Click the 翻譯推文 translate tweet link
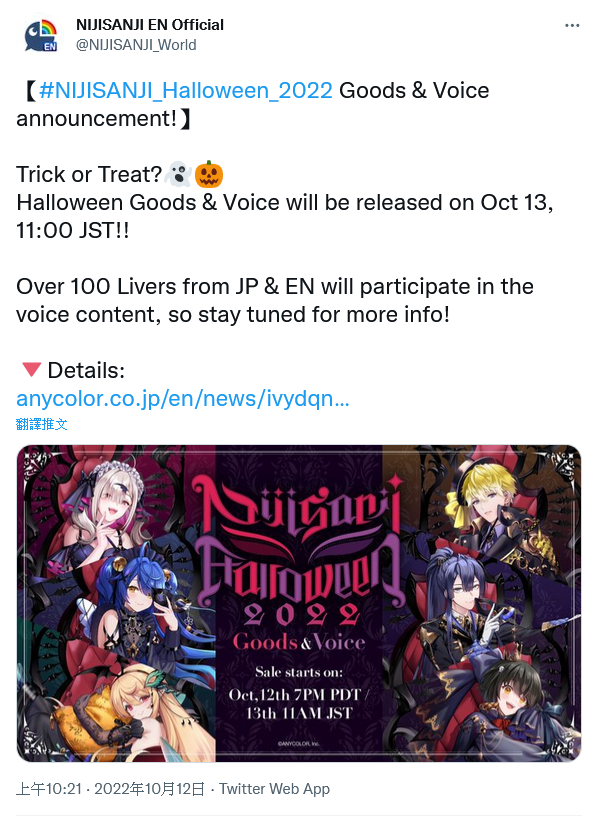The height and width of the screenshot is (816, 598). (x=42, y=424)
